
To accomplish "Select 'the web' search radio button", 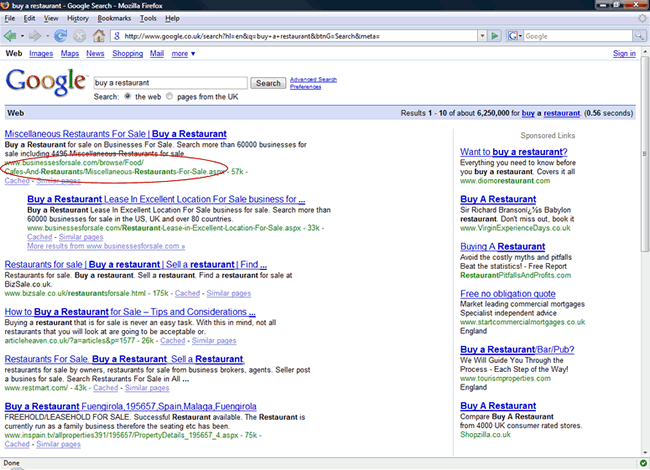I will coord(128,96).
